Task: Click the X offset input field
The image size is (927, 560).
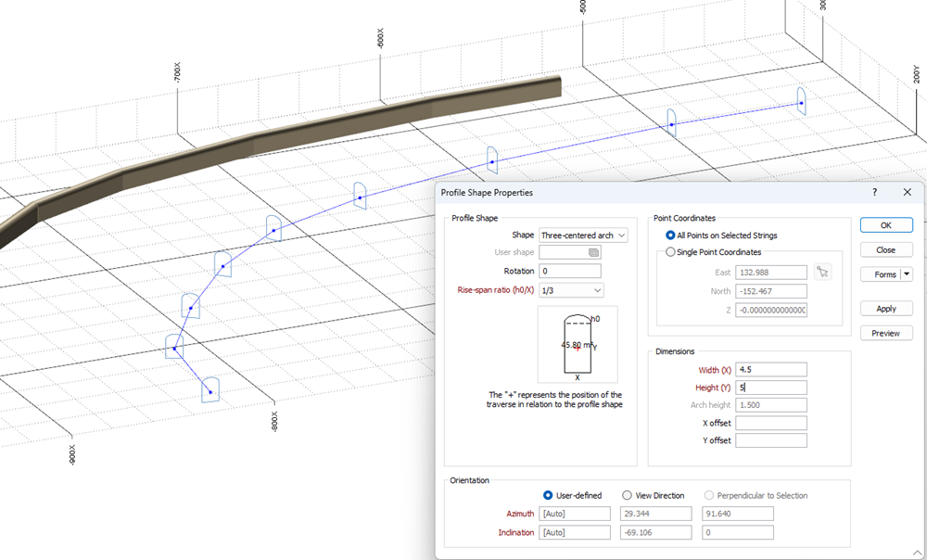Action: [770, 423]
